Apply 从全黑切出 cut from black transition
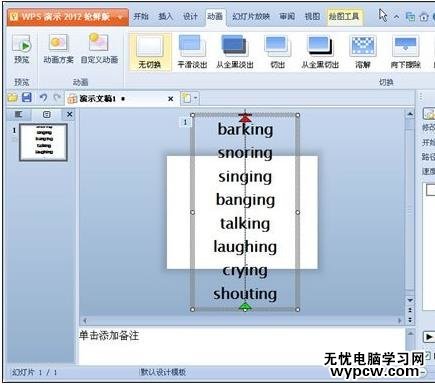The height and width of the screenshot is (387, 435). point(320,52)
